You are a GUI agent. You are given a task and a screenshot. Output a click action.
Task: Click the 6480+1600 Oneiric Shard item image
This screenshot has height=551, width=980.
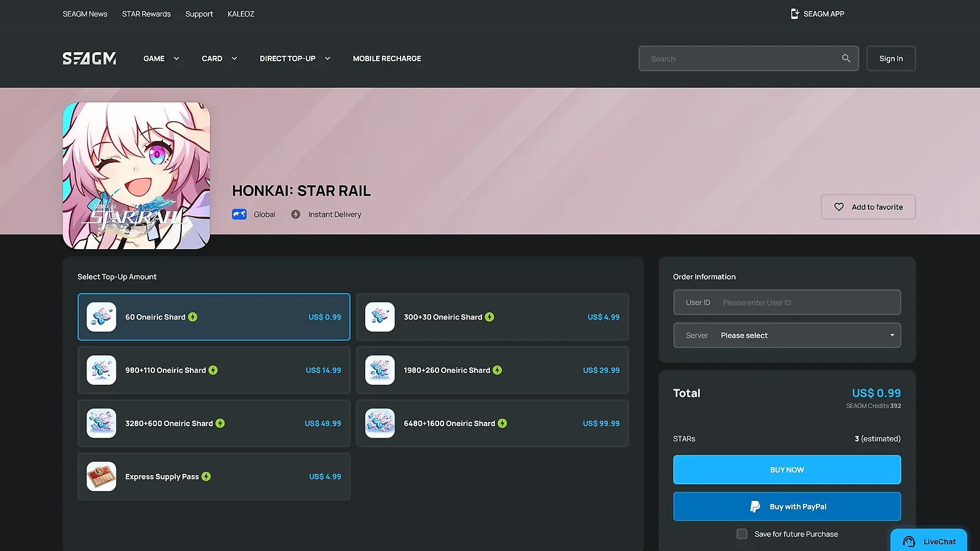point(380,424)
